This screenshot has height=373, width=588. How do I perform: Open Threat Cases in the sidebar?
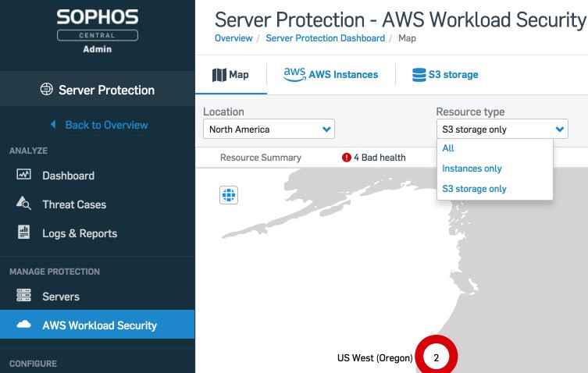coord(74,204)
